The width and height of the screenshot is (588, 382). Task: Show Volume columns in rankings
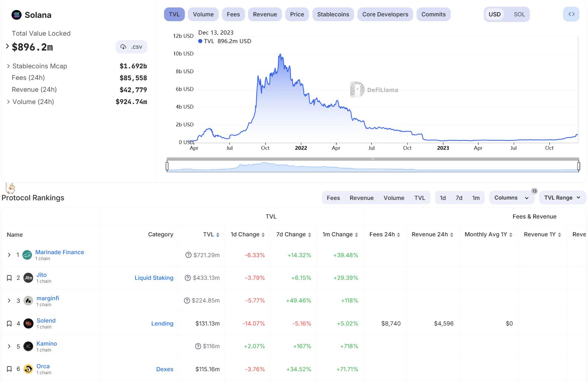394,198
